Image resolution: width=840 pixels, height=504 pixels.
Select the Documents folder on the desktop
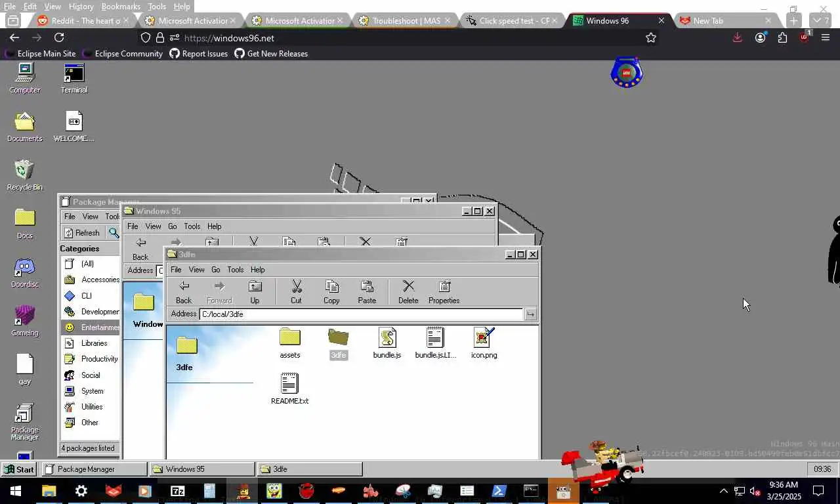pos(25,127)
